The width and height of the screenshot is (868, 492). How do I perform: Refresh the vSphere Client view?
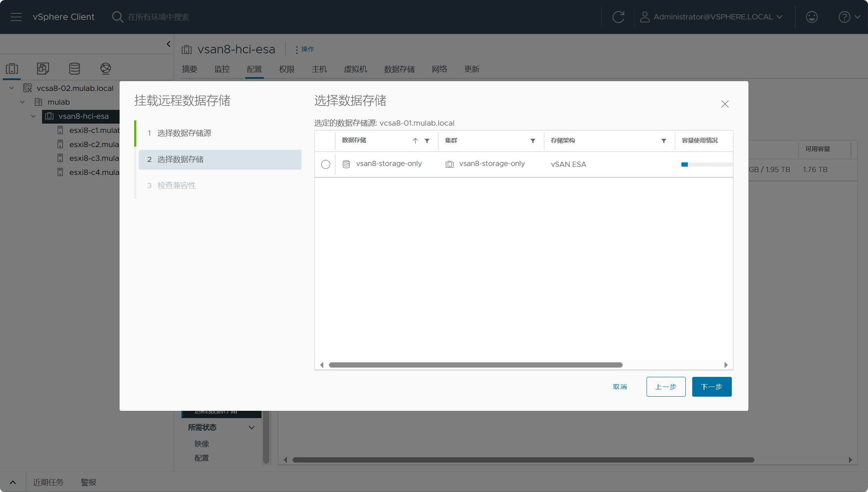point(618,17)
